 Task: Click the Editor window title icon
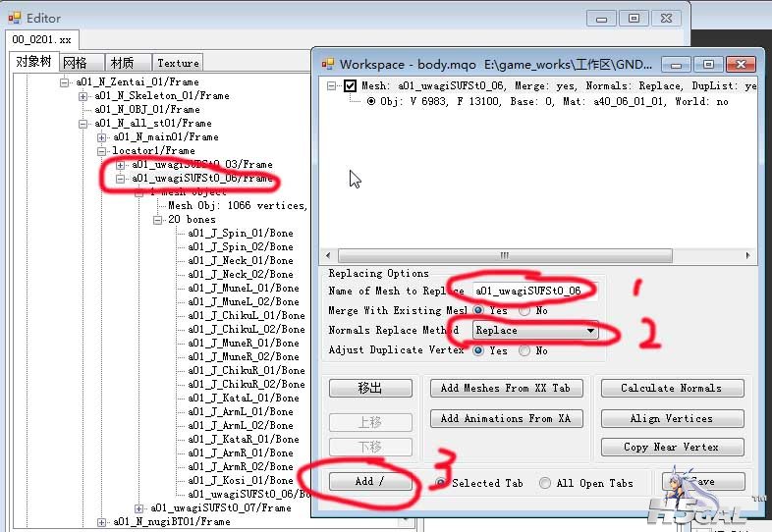pyautogui.click(x=14, y=18)
